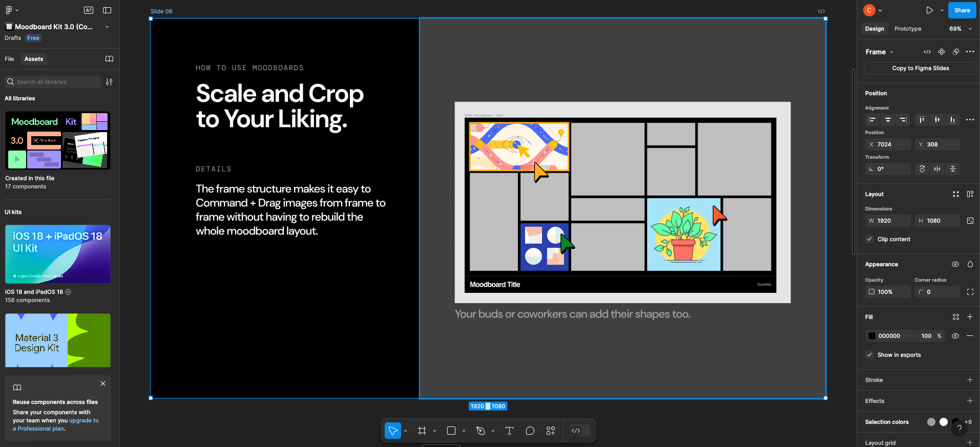Open asset panel filter settings icon
980x447 pixels.
pyautogui.click(x=109, y=82)
